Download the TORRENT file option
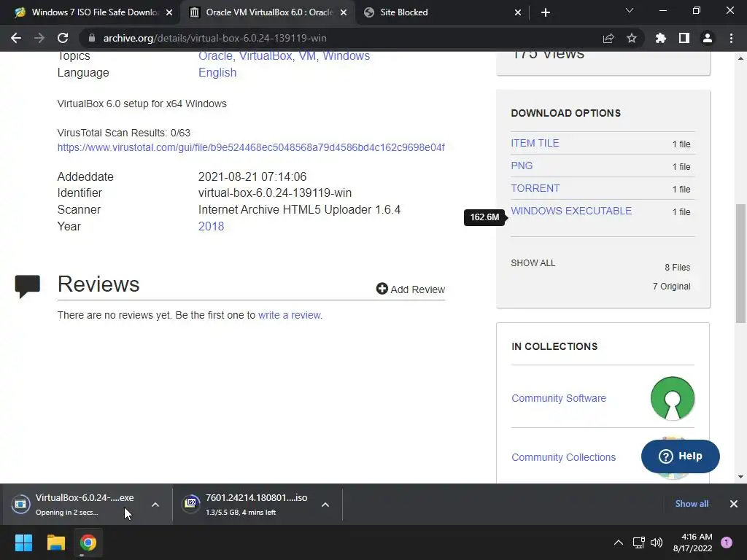 pyautogui.click(x=535, y=188)
